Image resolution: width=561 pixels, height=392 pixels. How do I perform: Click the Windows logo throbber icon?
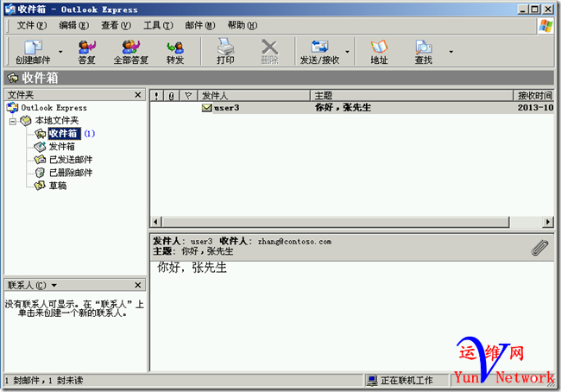(546, 26)
